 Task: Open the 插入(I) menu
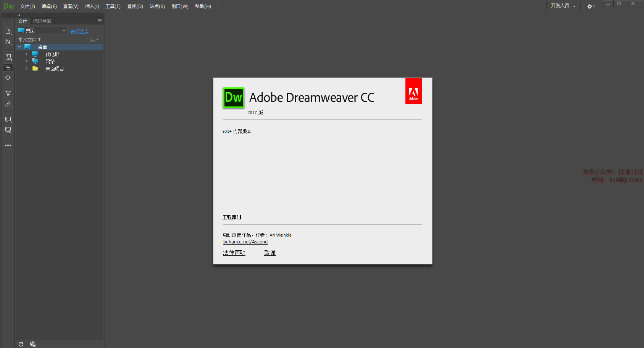click(92, 6)
